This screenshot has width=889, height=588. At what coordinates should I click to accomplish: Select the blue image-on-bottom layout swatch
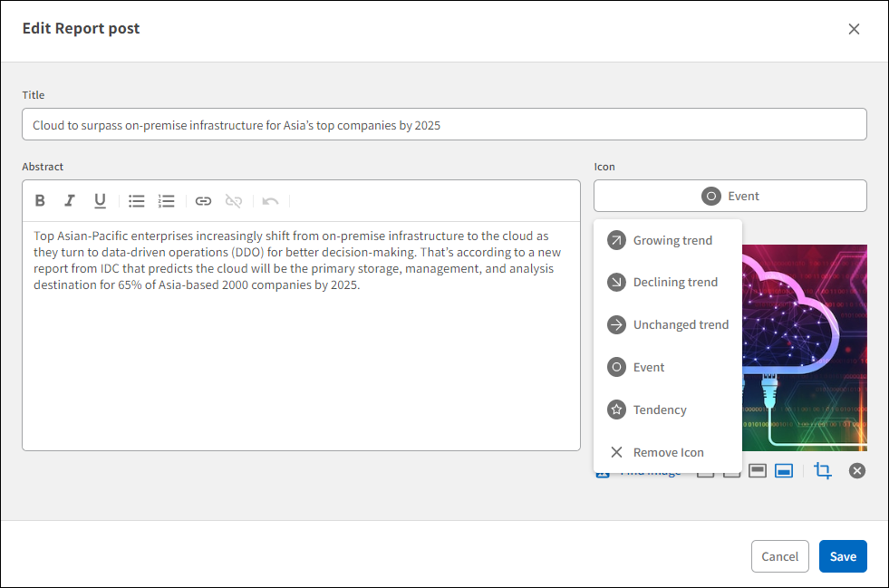783,470
